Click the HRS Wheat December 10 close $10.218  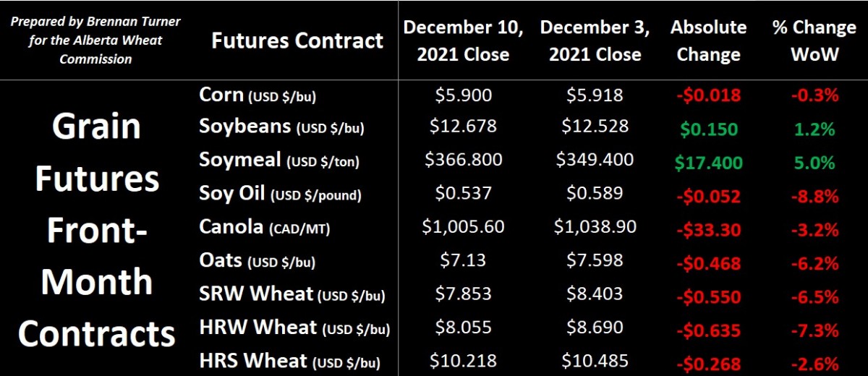coord(463,360)
